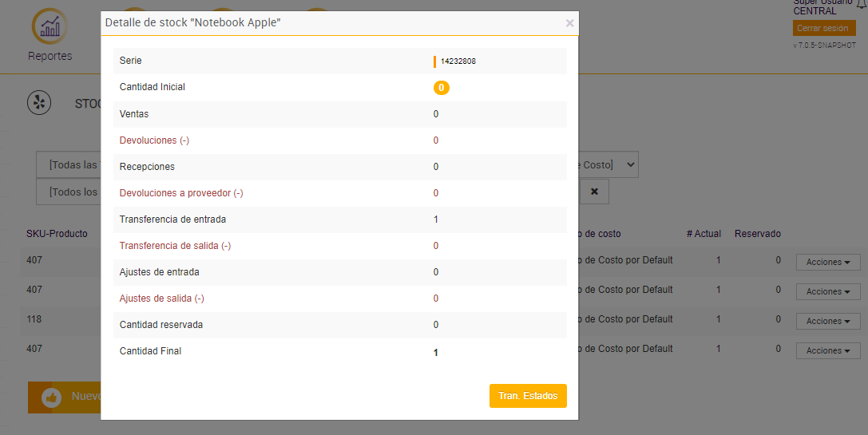Sort by the SKU-Producto column header

[x=57, y=234]
